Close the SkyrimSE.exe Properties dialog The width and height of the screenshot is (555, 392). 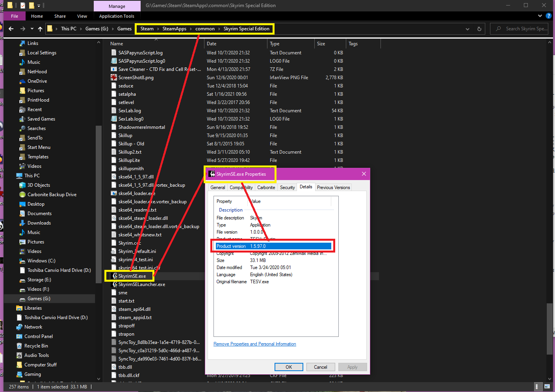[364, 174]
